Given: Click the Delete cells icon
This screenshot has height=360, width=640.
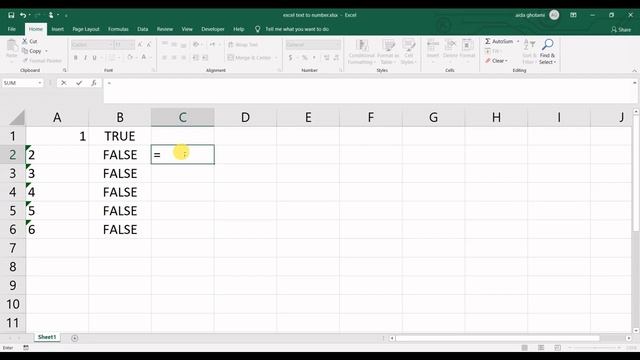Looking at the screenshot, I should coord(450,45).
